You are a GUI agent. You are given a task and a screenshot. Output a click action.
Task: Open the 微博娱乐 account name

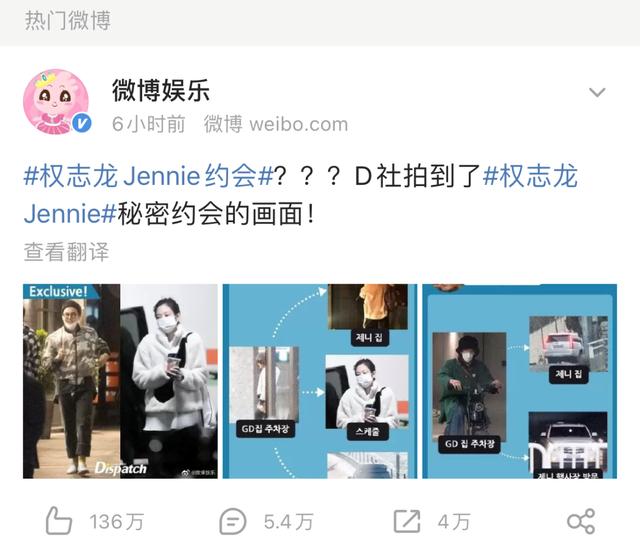[x=161, y=90]
